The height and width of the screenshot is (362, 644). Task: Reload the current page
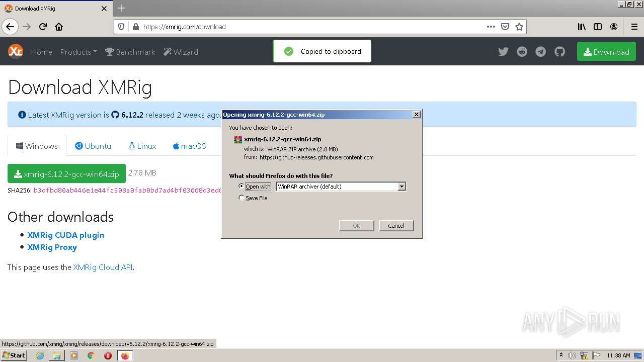(43, 27)
